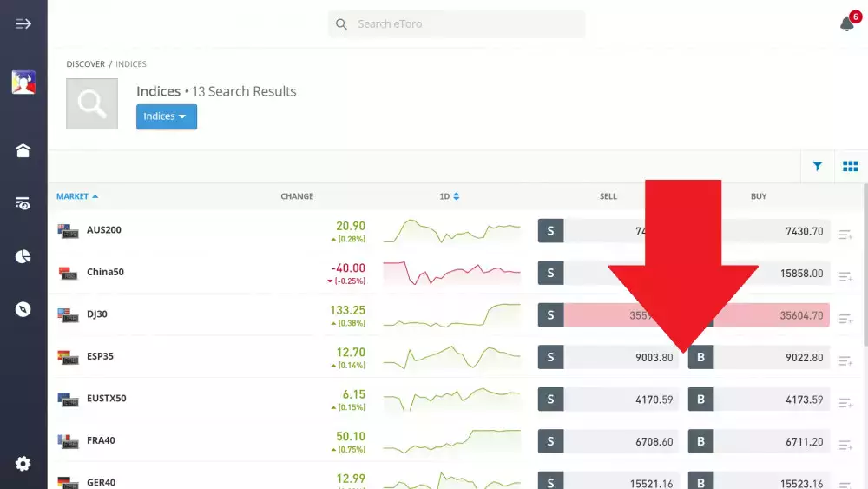This screenshot has height=489, width=868.
Task: Open Settings gear in sidebar
Action: pyautogui.click(x=23, y=464)
